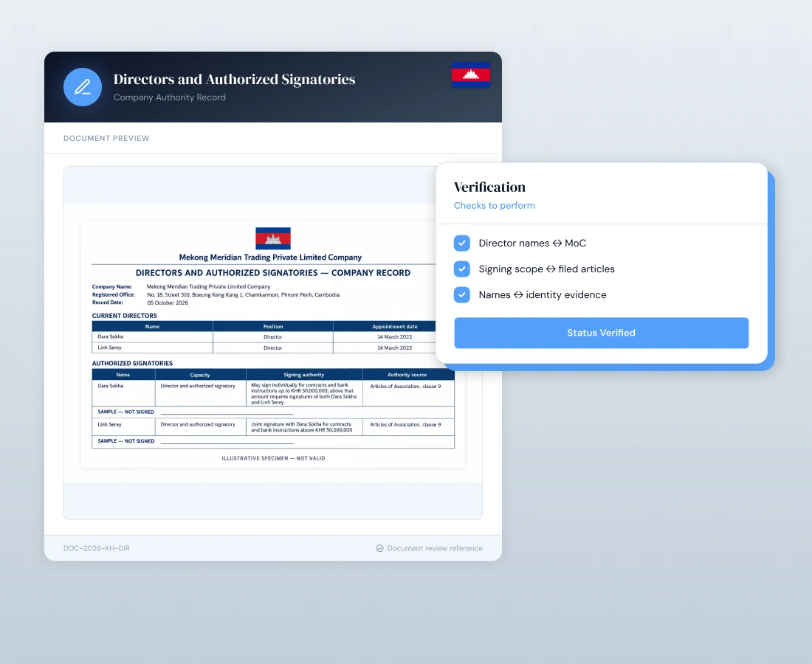Click the Director names ↔ MoC label

coord(532,243)
